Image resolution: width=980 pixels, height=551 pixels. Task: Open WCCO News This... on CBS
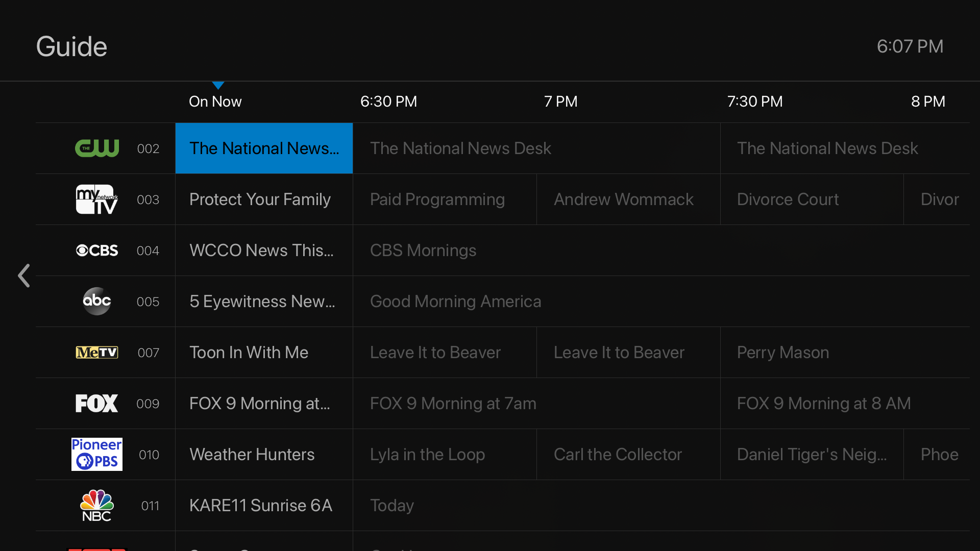[264, 250]
